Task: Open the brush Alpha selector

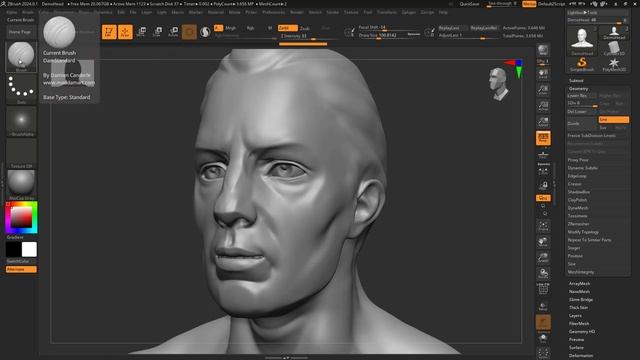Action: (x=21, y=121)
